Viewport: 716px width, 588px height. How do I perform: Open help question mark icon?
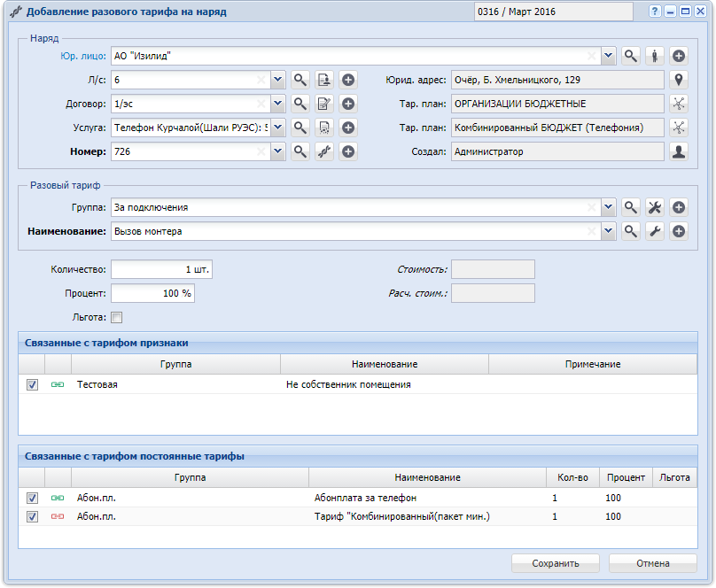coord(655,12)
